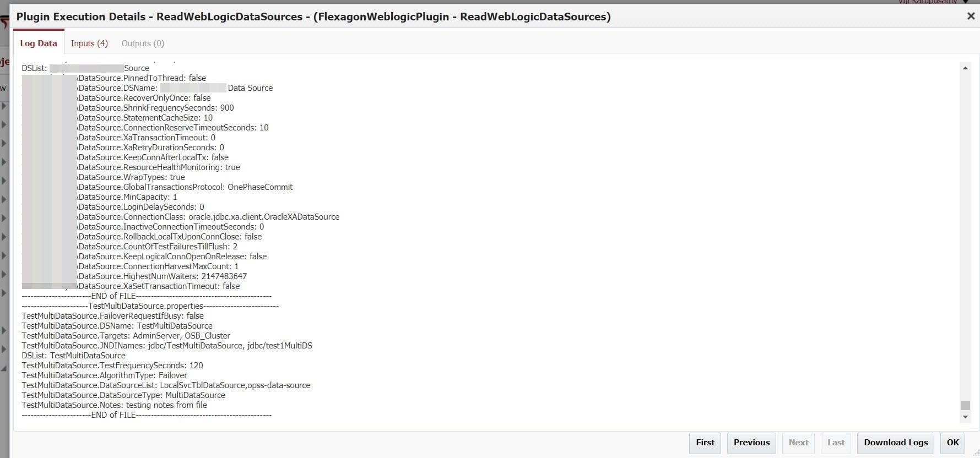Click the Notes: testing notes from file line
The width and height of the screenshot is (980, 458).
point(115,405)
